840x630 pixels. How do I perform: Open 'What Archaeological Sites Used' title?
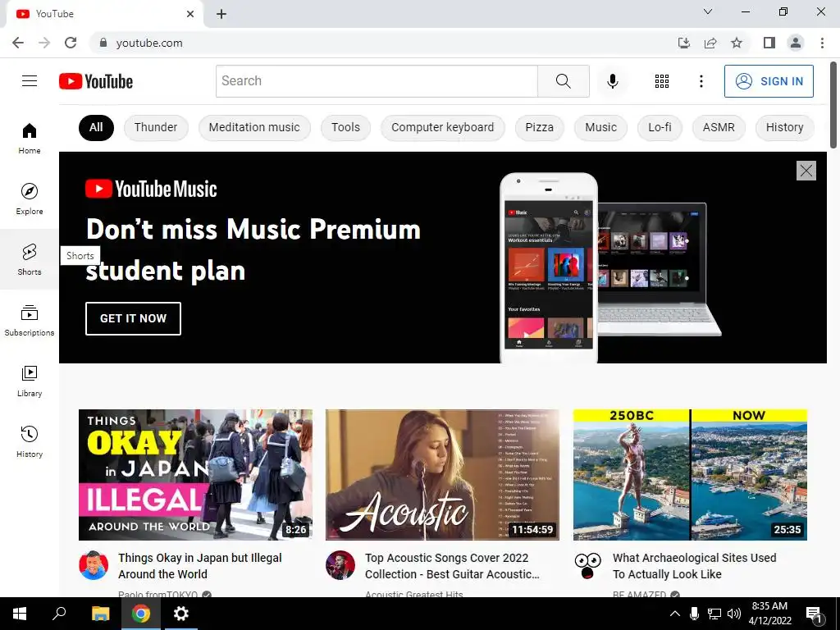coord(694,566)
